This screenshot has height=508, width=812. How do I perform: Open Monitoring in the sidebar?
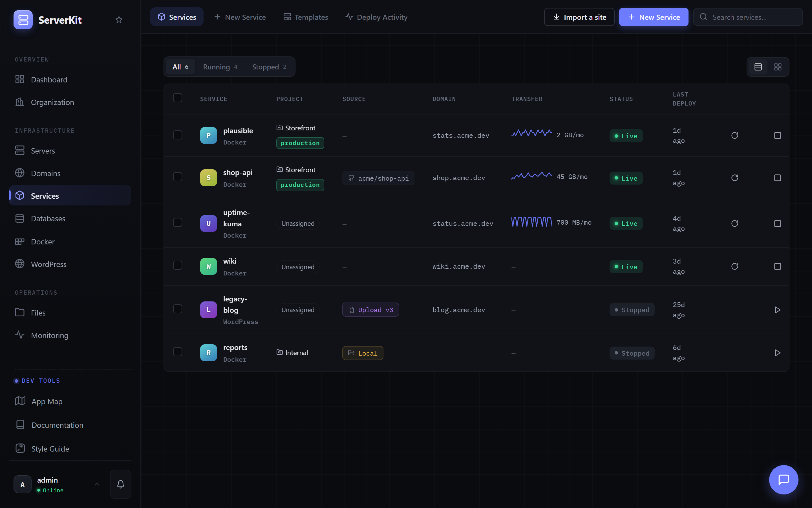coord(70,335)
